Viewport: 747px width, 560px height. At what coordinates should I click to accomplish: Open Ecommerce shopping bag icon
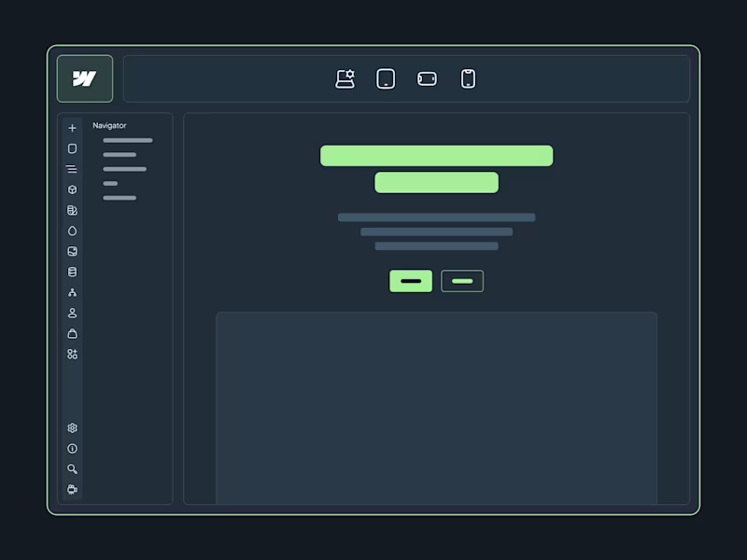[73, 333]
